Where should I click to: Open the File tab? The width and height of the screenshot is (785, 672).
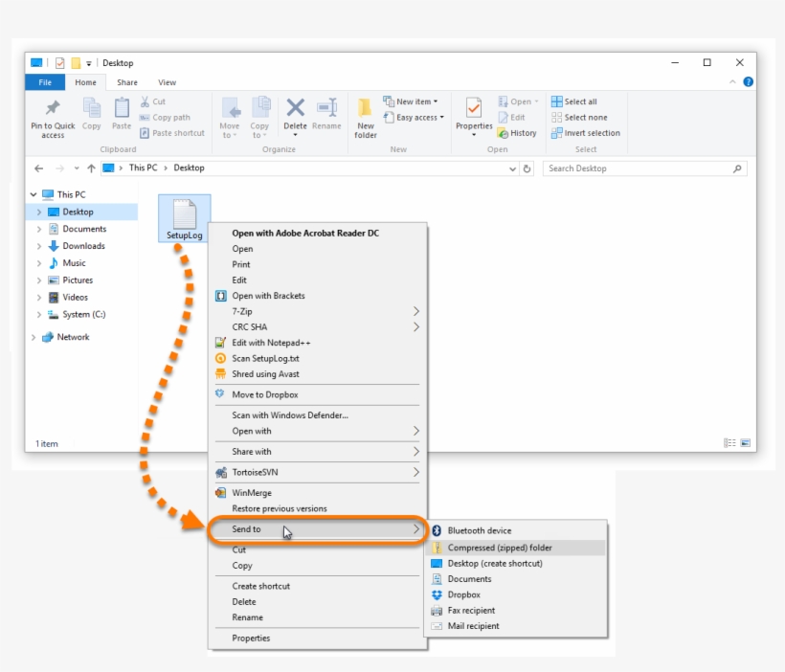click(45, 82)
